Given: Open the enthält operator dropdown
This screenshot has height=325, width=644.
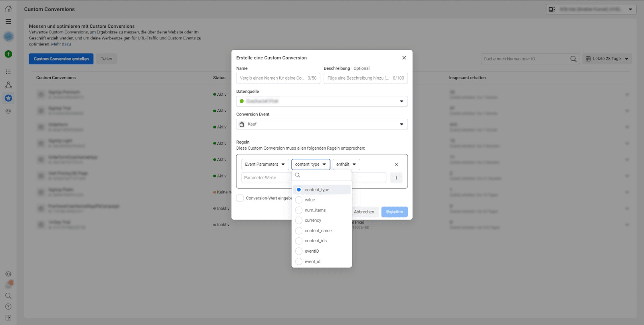Looking at the screenshot, I should tap(346, 164).
